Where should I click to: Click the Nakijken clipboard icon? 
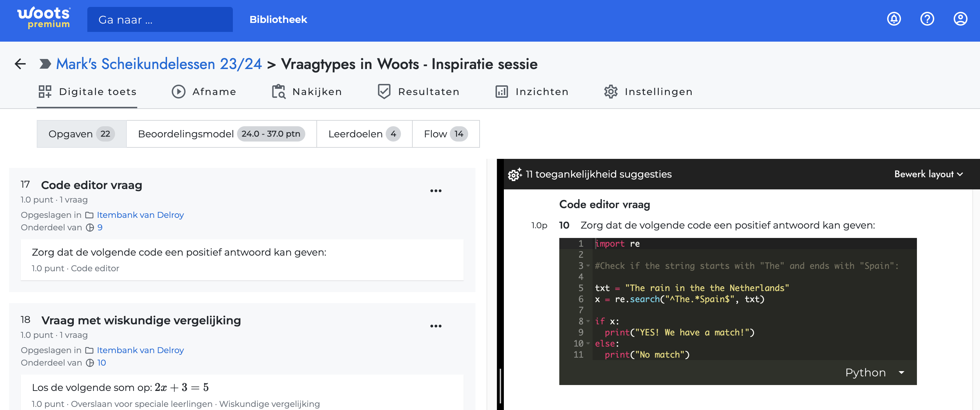coord(279,92)
